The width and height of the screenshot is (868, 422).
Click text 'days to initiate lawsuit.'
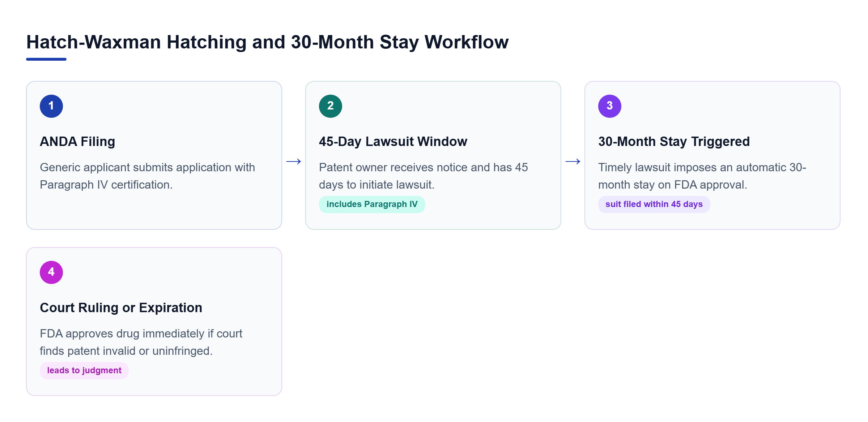click(x=377, y=185)
